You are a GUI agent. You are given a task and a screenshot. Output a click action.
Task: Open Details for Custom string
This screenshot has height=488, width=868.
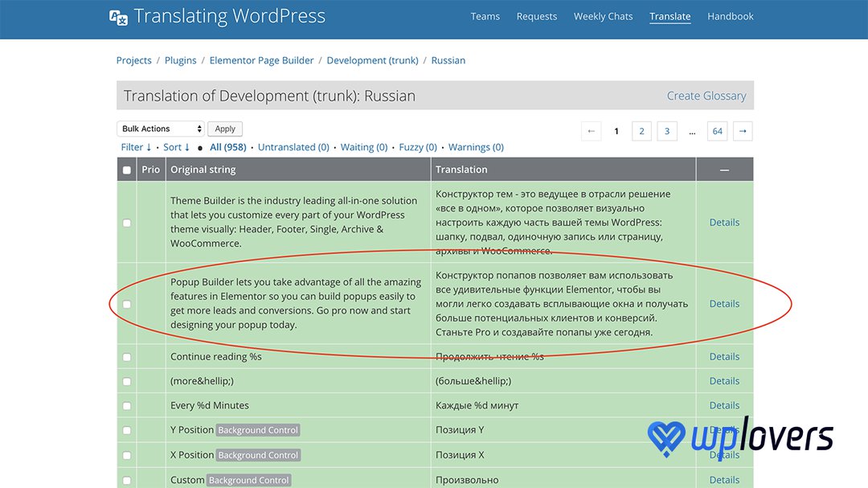click(724, 480)
